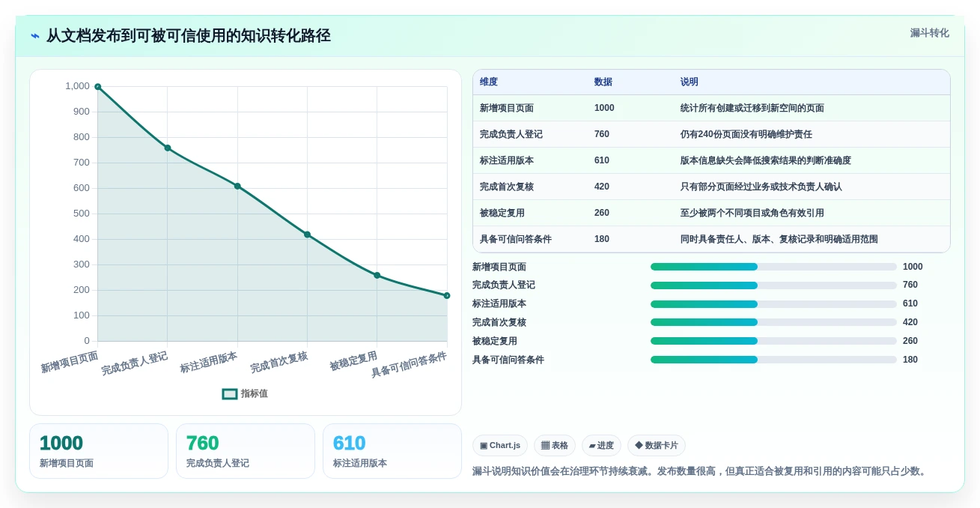Screen dimensions: 980x508
Task: Click the progress bar for 新增项目页面
Action: click(x=773, y=267)
